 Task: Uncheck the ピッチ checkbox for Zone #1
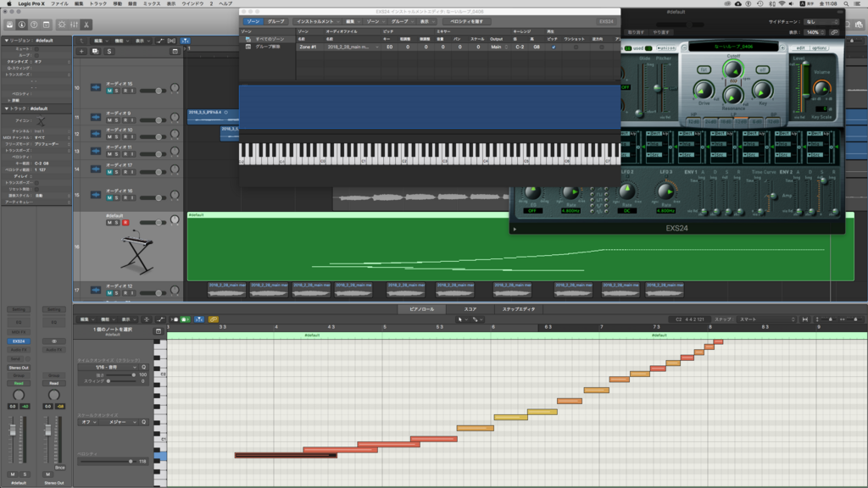pos(553,47)
